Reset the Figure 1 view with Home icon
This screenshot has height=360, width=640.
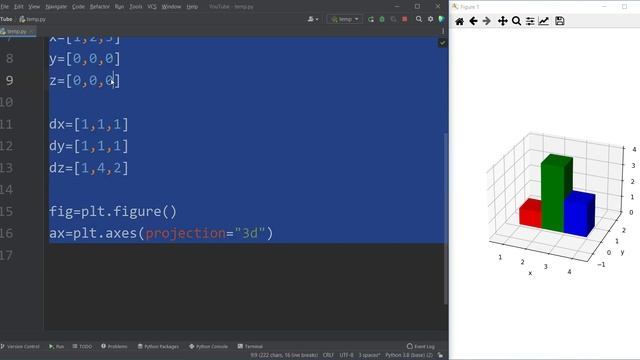tap(459, 21)
